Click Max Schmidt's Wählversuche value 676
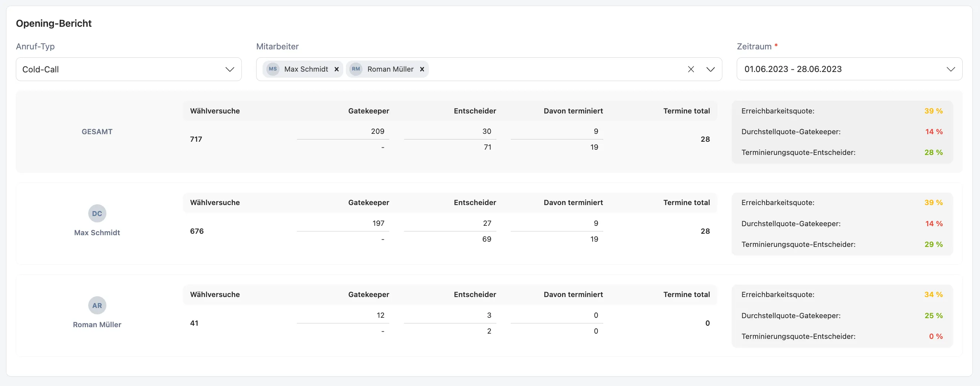This screenshot has height=386, width=980. tap(197, 231)
